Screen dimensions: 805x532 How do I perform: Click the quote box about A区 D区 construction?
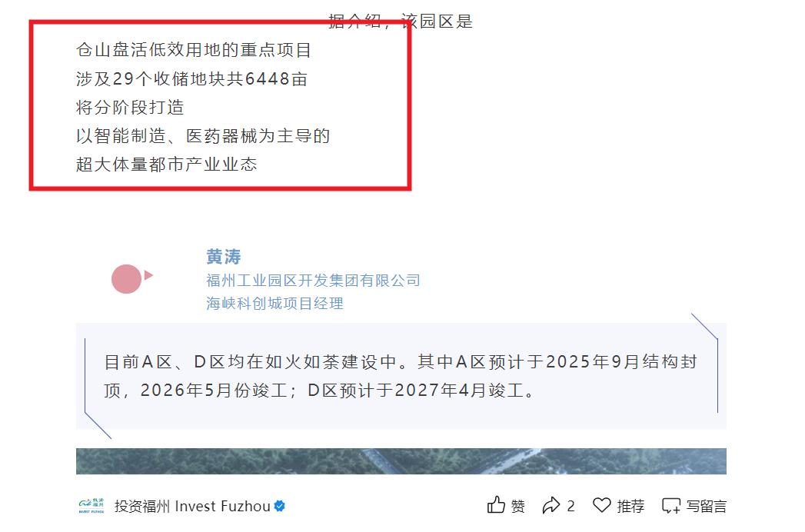tap(401, 376)
